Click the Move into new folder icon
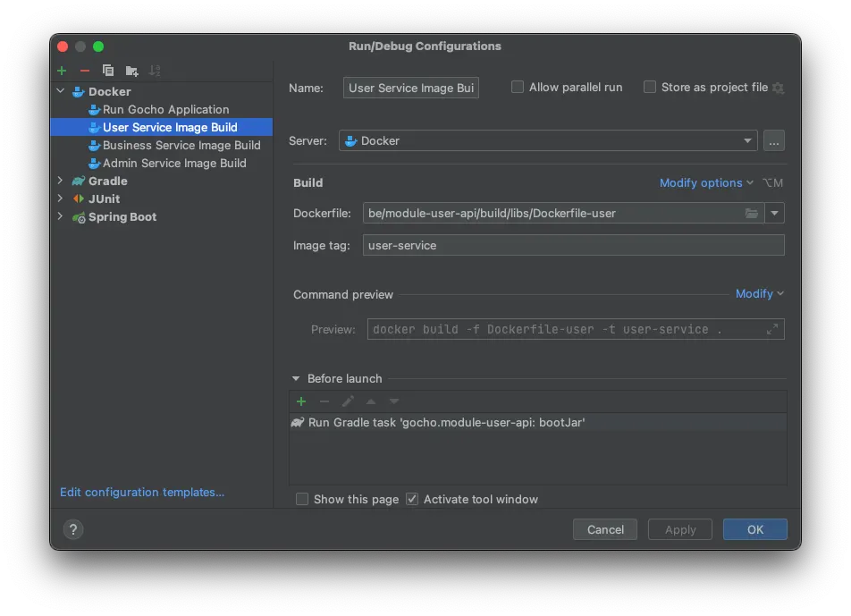Screen dimensions: 851x616 point(131,71)
